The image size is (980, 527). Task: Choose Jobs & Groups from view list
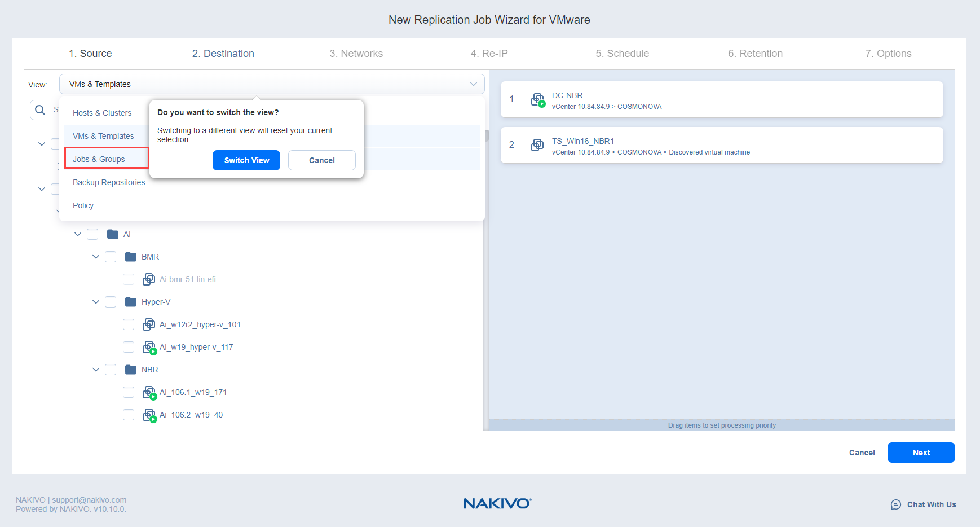[x=99, y=159]
